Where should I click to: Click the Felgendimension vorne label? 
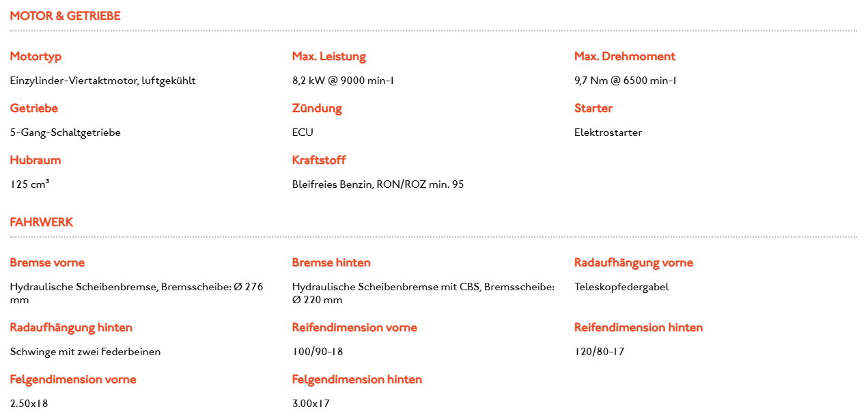(x=73, y=379)
